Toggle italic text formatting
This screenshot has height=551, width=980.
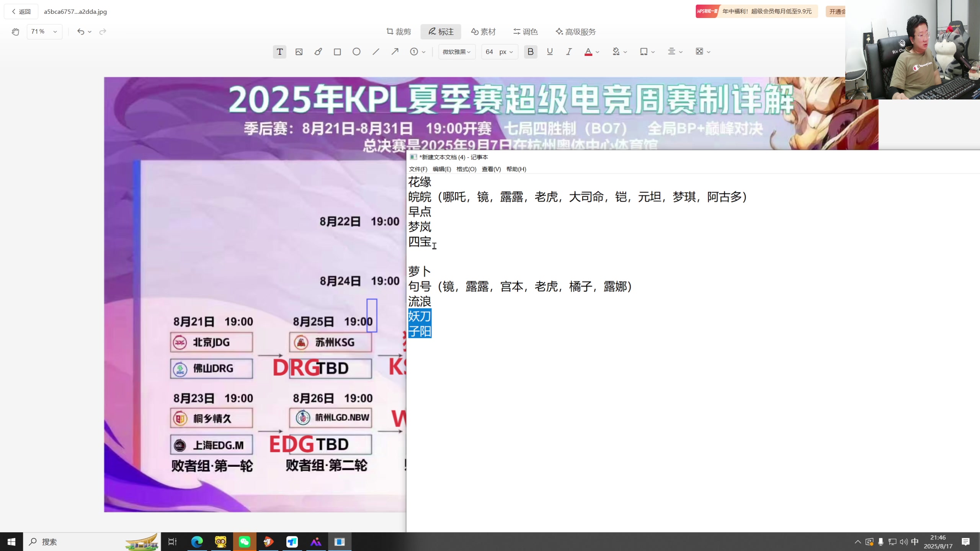coord(569,52)
